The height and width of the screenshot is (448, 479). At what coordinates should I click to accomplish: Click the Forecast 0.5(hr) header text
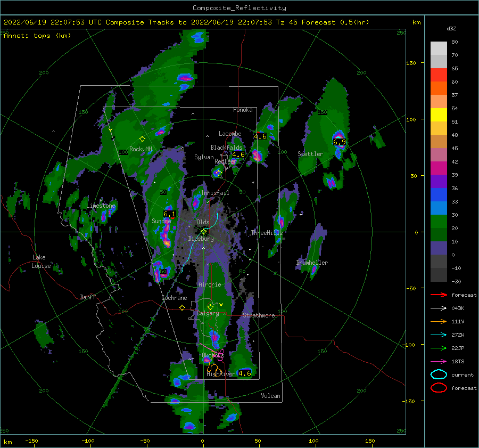(x=335, y=22)
